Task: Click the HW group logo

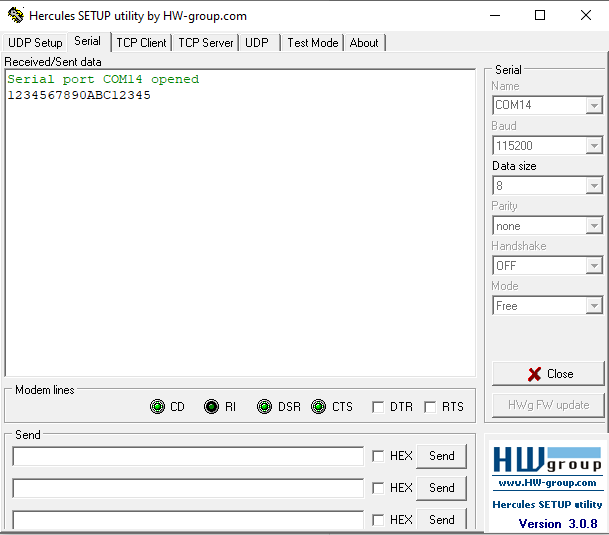Action: pos(546,461)
